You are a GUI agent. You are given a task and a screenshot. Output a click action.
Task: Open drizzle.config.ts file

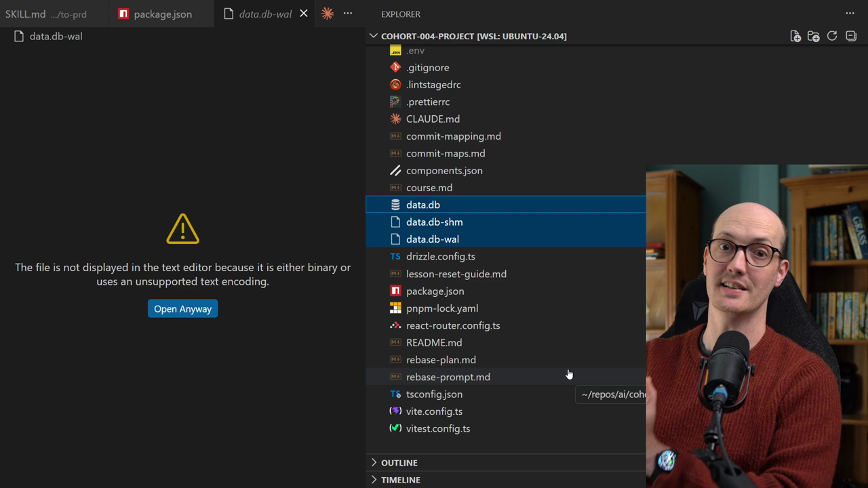pyautogui.click(x=441, y=256)
